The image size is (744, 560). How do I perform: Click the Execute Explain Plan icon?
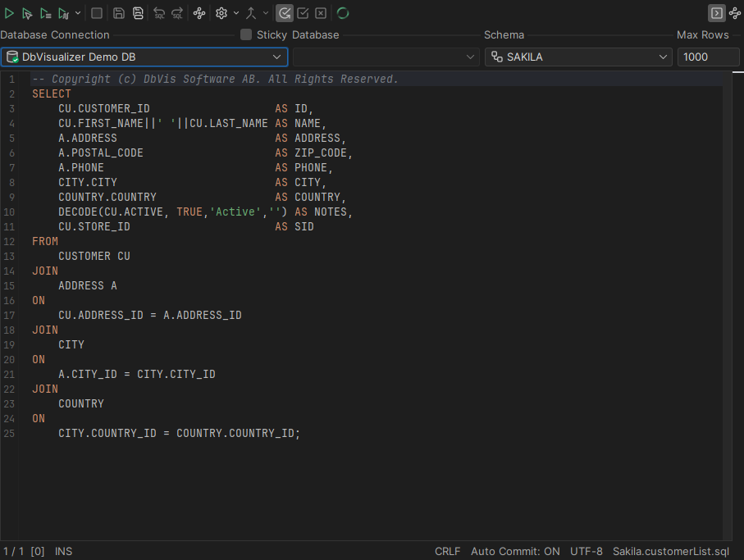click(x=64, y=13)
